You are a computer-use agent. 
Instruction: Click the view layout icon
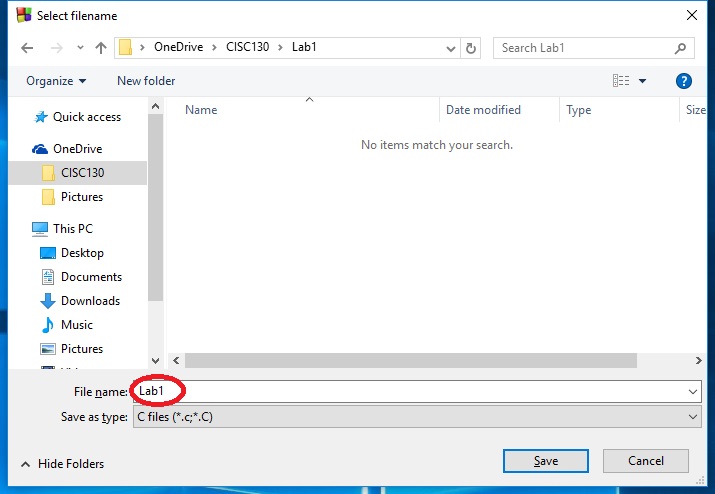[621, 81]
